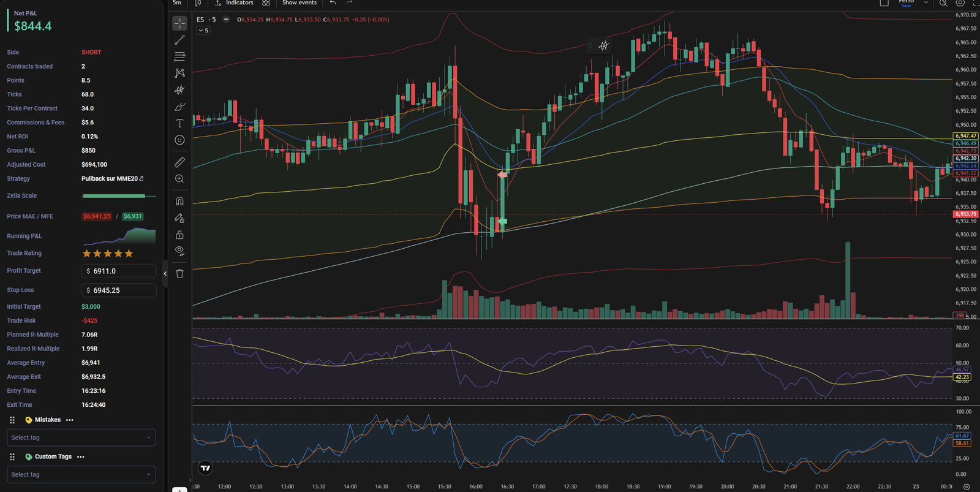The height and width of the screenshot is (492, 980).
Task: Select the brush drawing tool
Action: tap(179, 107)
